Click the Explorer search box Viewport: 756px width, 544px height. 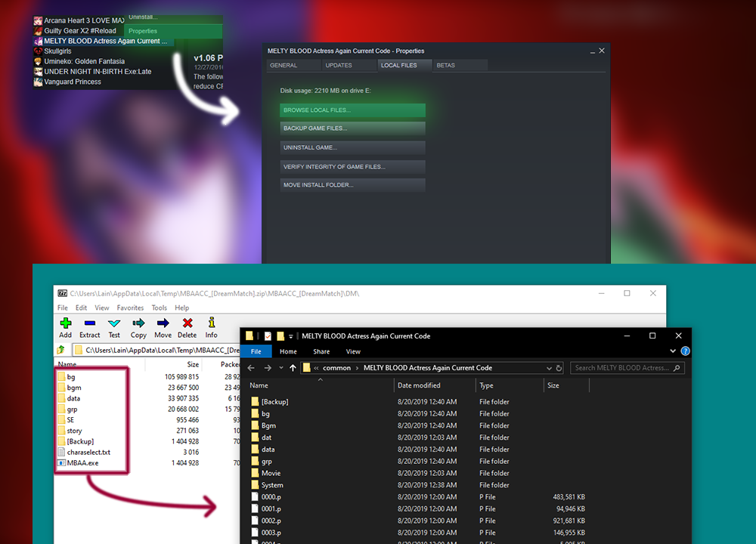pyautogui.click(x=627, y=368)
